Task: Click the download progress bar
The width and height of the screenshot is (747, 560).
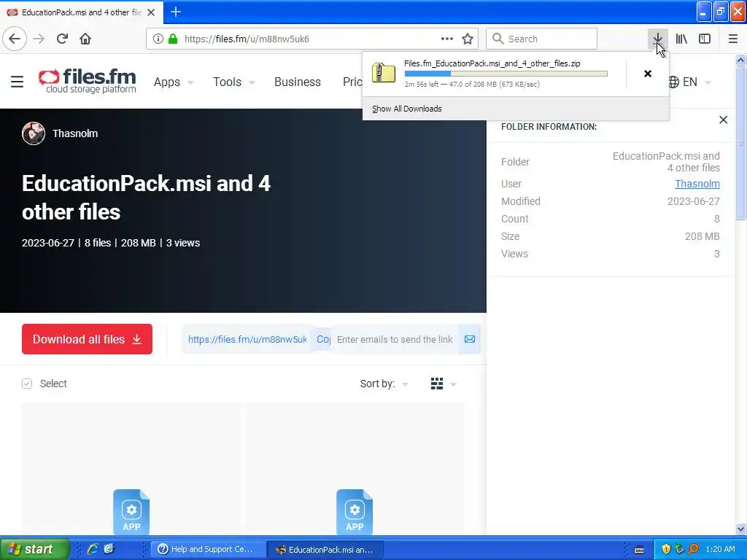Action: [506, 74]
